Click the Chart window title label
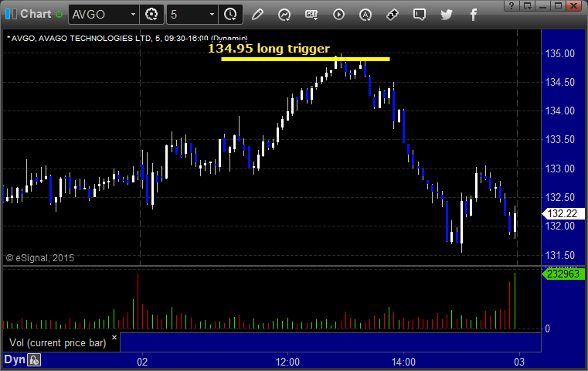Image resolution: width=588 pixels, height=371 pixels. (36, 14)
